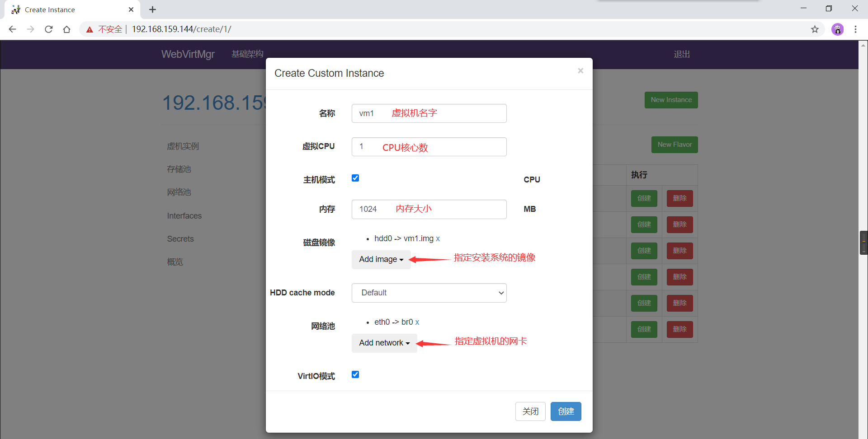Remove the eth0 br0 network
The image size is (868, 439).
click(417, 322)
